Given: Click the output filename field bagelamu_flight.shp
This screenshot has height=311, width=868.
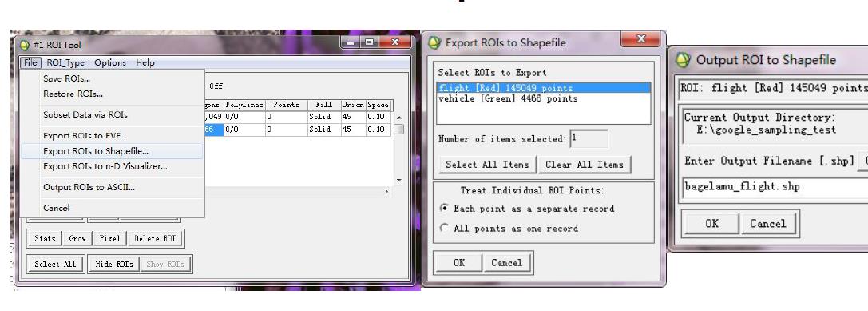Looking at the screenshot, I should click(x=775, y=187).
